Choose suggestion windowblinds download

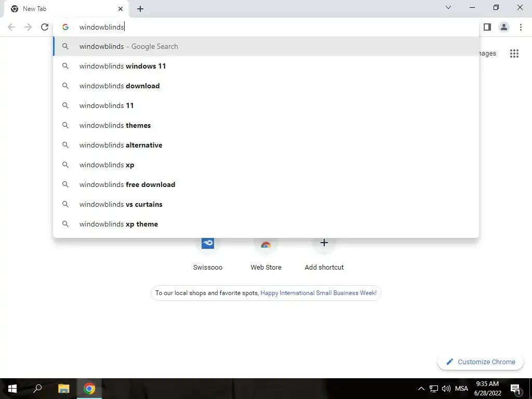266,86
